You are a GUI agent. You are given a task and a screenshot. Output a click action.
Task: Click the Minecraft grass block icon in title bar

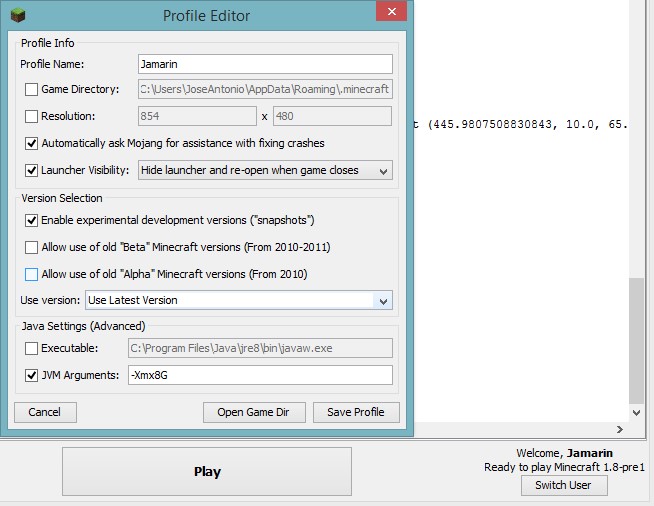[18, 16]
